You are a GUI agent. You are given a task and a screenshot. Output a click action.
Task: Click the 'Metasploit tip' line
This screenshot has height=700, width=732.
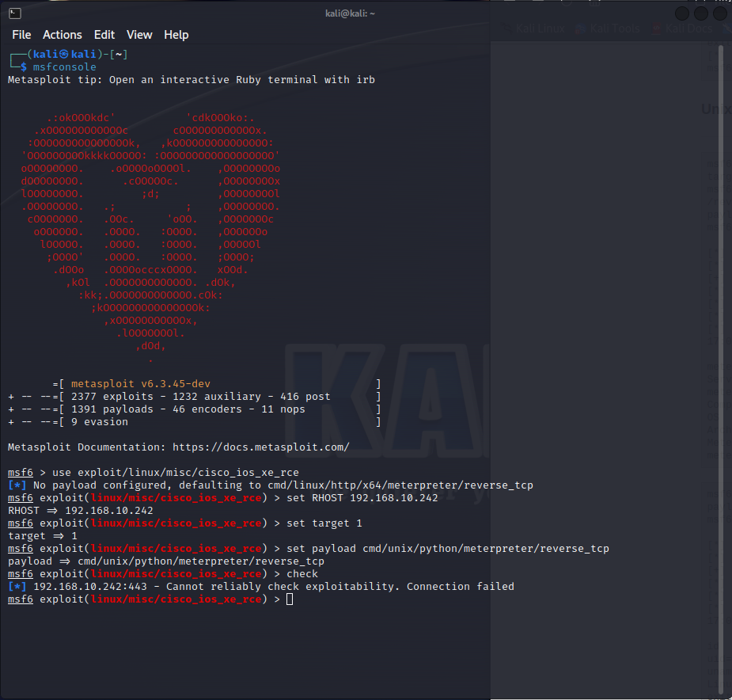pyautogui.click(x=192, y=79)
